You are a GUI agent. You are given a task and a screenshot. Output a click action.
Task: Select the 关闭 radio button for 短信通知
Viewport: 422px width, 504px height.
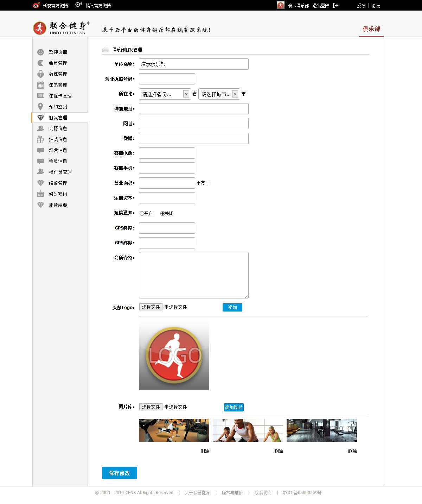click(162, 213)
